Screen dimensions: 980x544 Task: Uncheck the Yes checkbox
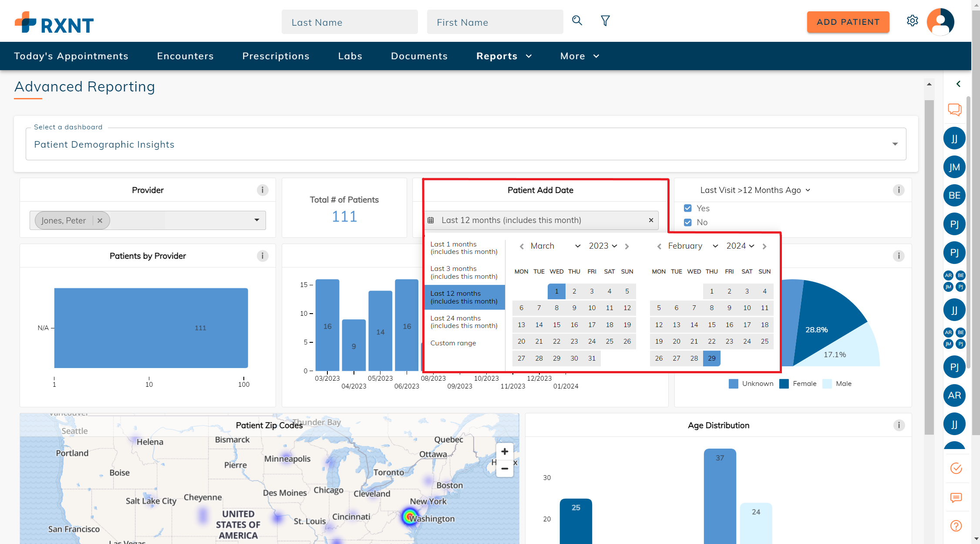[688, 208]
